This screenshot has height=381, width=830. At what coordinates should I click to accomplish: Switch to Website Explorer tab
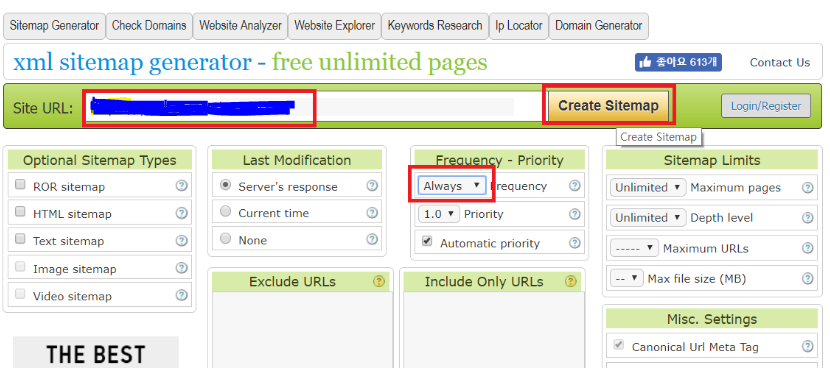[335, 26]
